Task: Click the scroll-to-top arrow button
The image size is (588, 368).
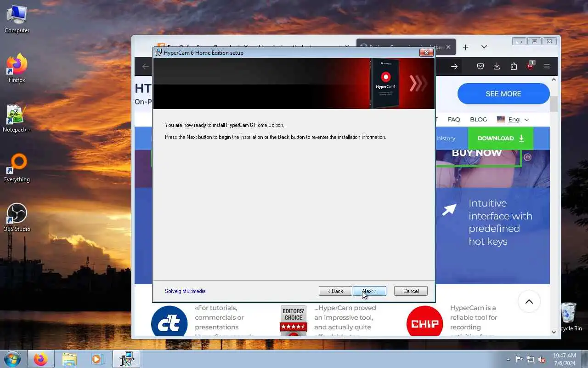Action: click(x=529, y=302)
